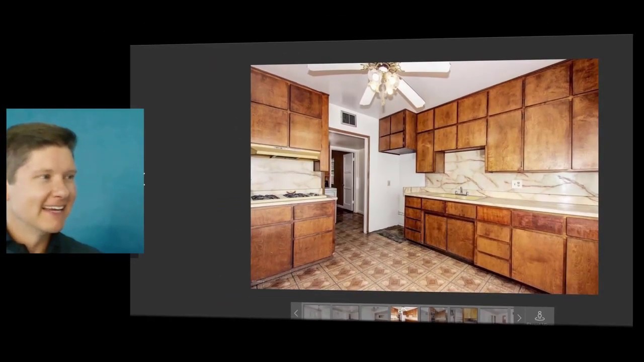Click the main kitchen photo to enlarge it
Image resolution: width=644 pixels, height=362 pixels.
pyautogui.click(x=424, y=176)
